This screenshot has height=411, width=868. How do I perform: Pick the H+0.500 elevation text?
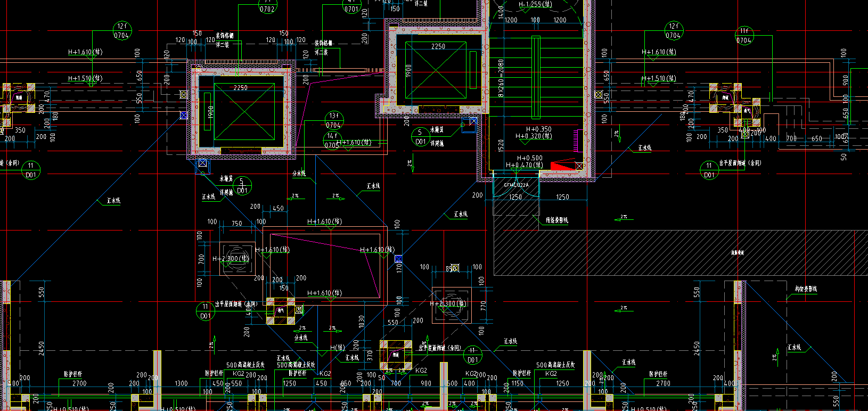[530, 158]
